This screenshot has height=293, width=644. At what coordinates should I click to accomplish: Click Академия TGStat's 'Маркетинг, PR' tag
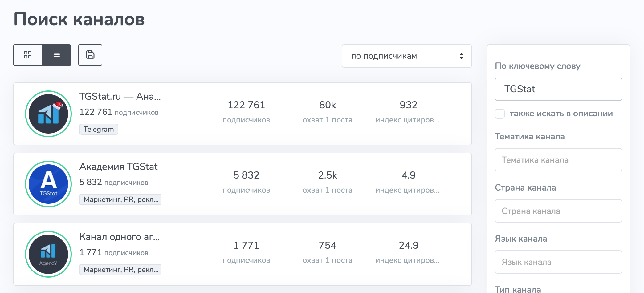click(x=120, y=199)
